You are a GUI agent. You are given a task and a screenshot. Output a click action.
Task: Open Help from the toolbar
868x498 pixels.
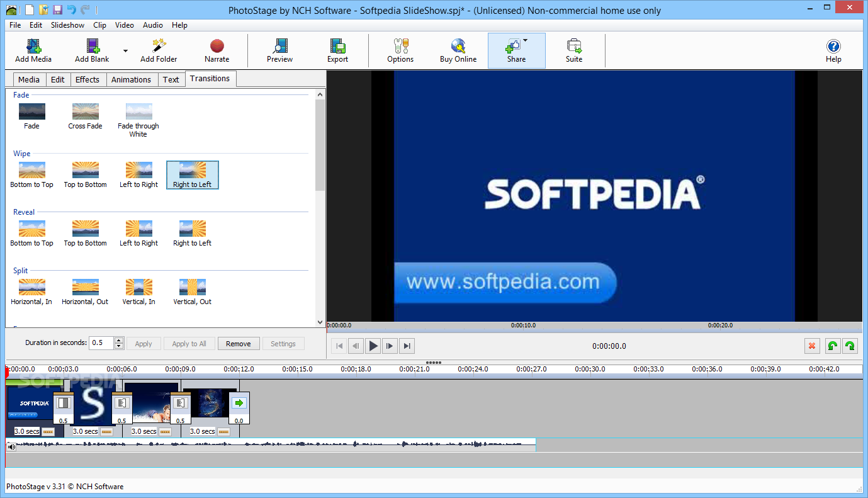[x=833, y=50]
